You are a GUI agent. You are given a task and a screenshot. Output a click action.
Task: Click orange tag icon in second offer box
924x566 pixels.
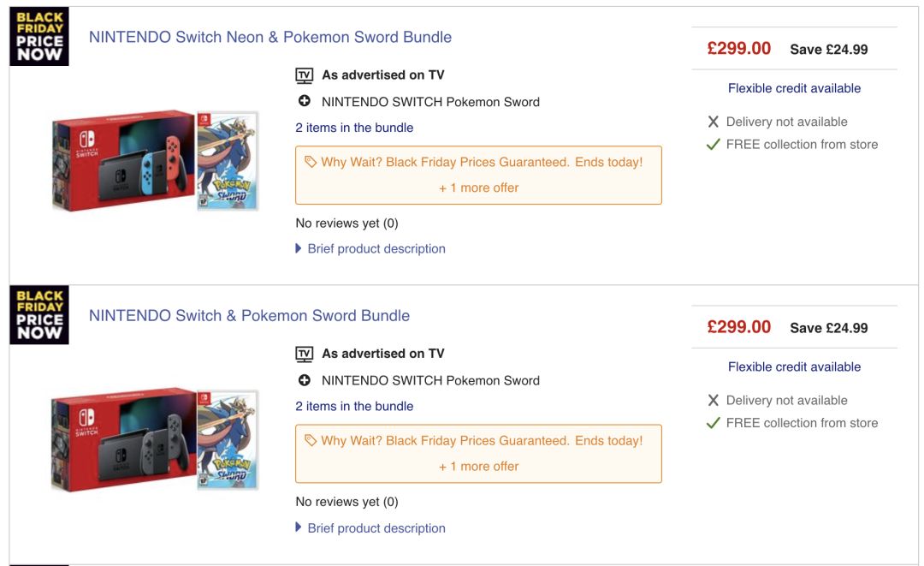(311, 440)
